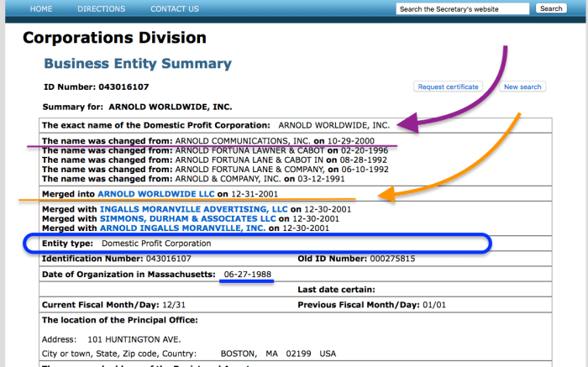Click the Domestic Profit Corporation entity type value
The height and width of the screenshot is (367, 588).
(x=156, y=244)
